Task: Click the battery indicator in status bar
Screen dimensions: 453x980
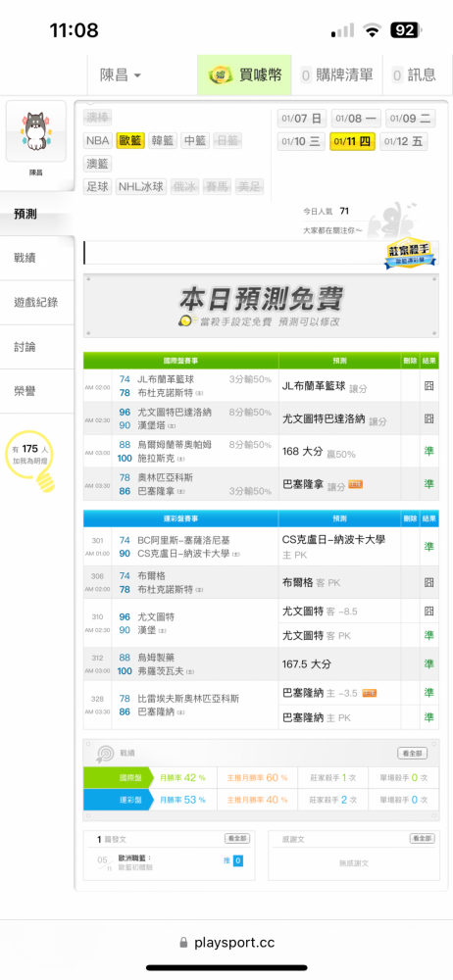Action: click(406, 30)
